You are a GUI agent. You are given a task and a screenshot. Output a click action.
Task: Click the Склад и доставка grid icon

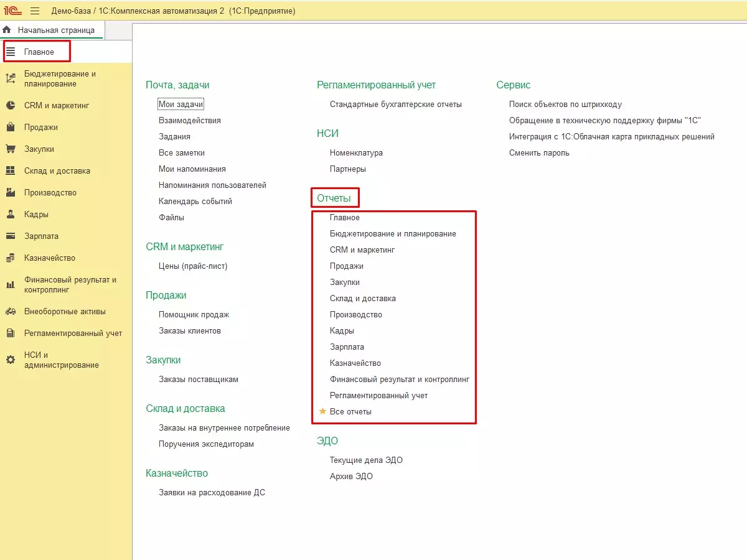(11, 170)
